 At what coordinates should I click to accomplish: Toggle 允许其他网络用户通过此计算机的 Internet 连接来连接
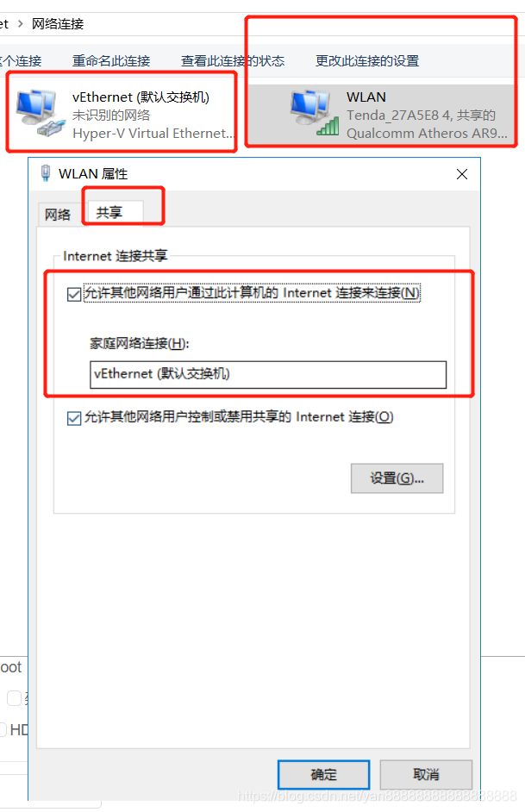[74, 295]
